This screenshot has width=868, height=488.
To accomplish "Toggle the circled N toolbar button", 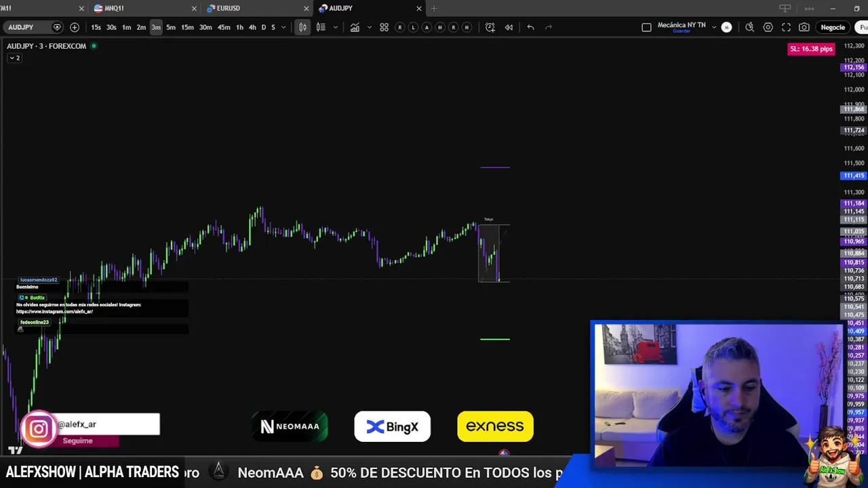I will coord(467,27).
